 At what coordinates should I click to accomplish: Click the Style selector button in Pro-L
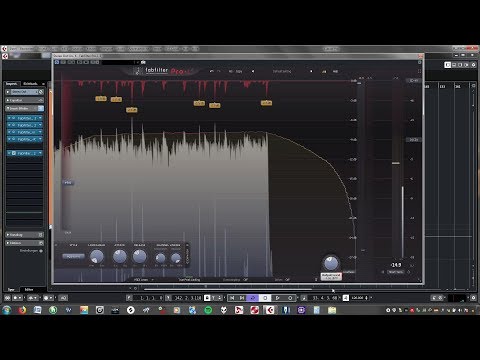(x=74, y=256)
